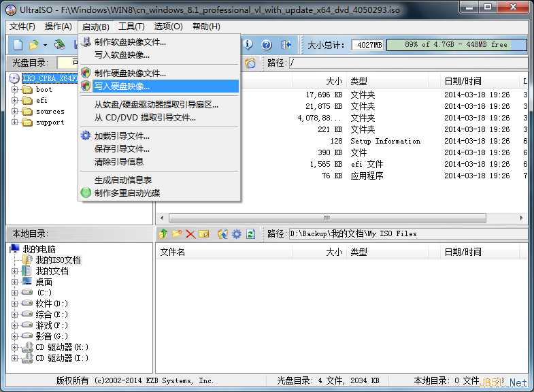The width and height of the screenshot is (534, 392).
Task: Expand the CD 驱动器(H:) node
Action: (x=14, y=347)
